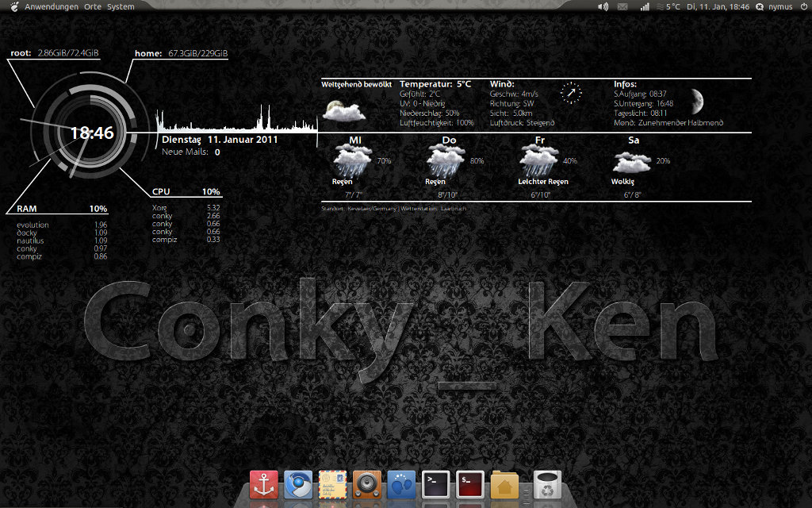812x508 pixels.
Task: Open the red root terminal in dock
Action: point(470,485)
